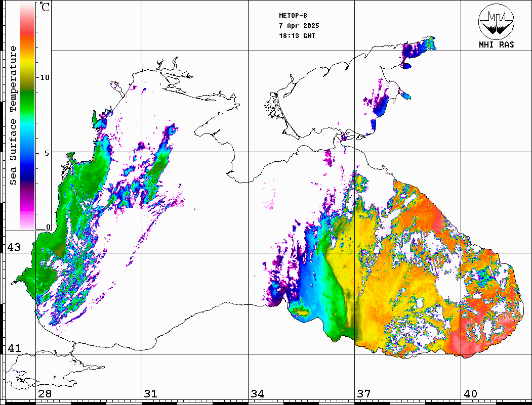Click the longitude label '37'

click(x=364, y=393)
